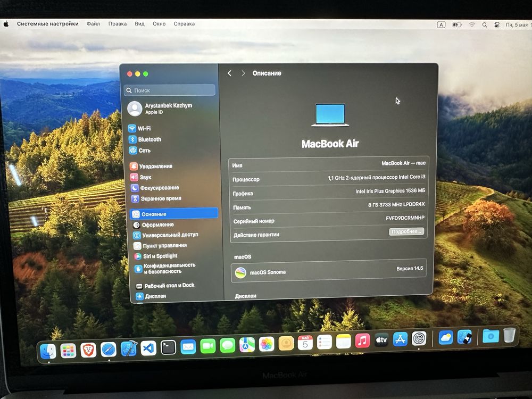Open the Окно menu
Screen dimensions: 532x399
159,24
